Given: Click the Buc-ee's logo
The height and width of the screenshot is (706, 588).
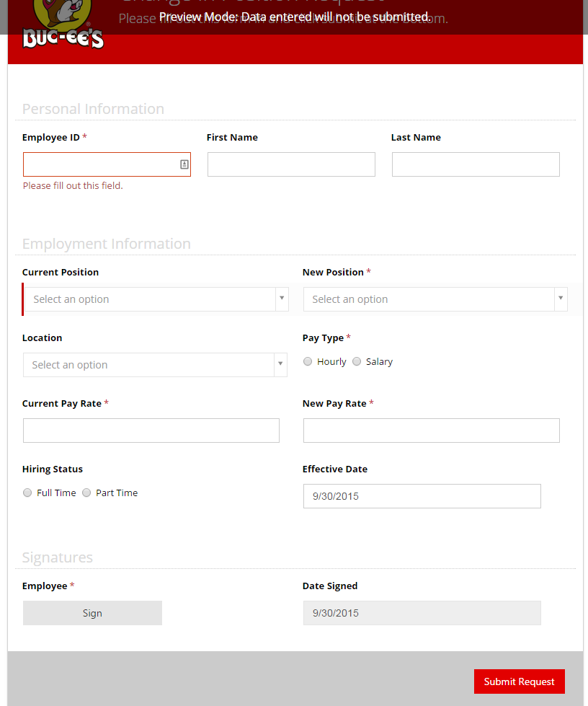Looking at the screenshot, I should pyautogui.click(x=63, y=25).
